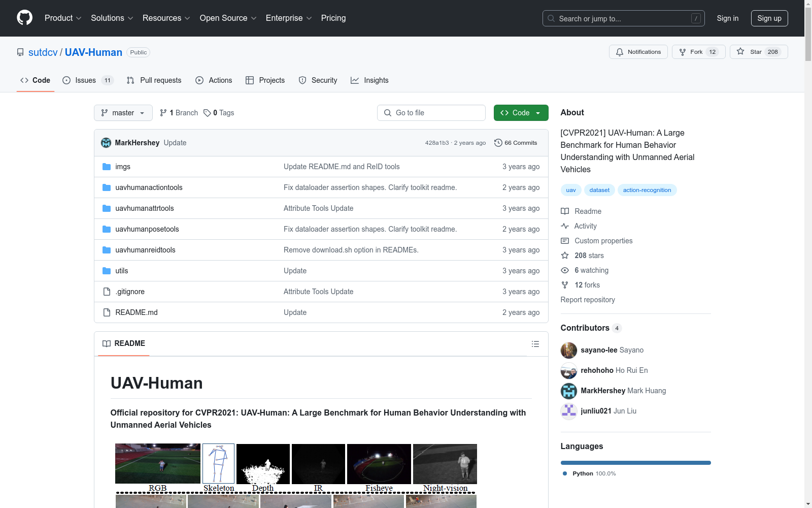
Task: Click the .gitignore file icon
Action: (107, 292)
